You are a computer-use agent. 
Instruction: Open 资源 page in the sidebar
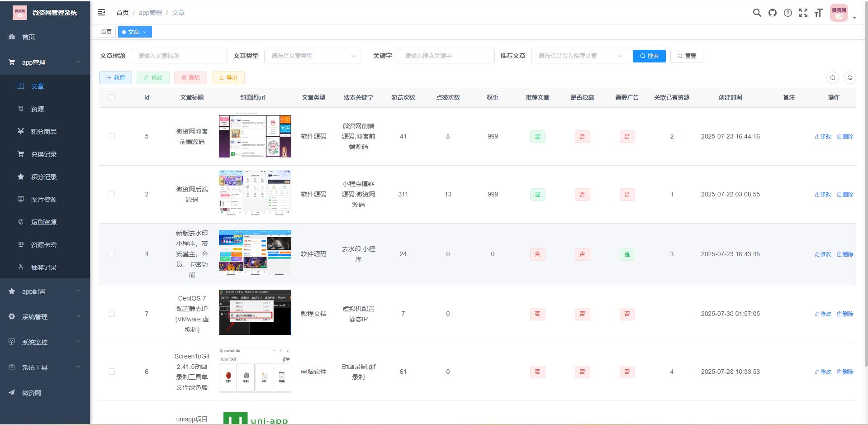[45, 109]
